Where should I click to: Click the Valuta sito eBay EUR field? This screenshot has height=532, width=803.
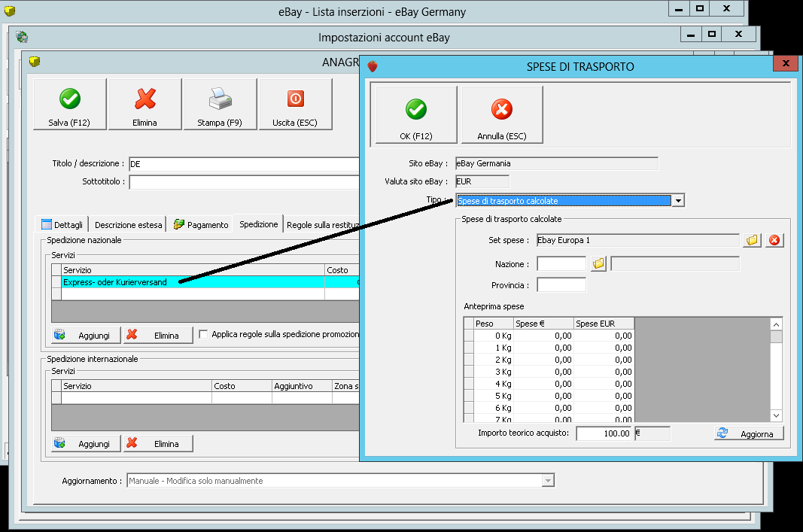coord(482,182)
